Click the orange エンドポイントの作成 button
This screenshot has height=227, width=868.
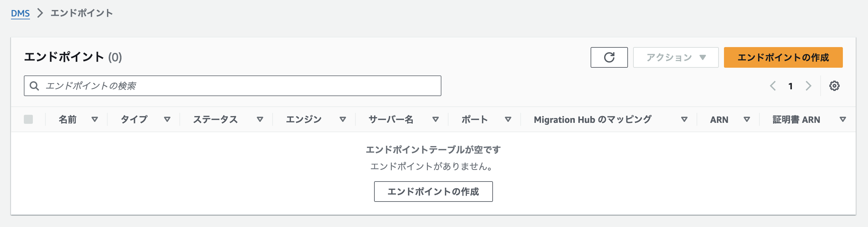click(x=783, y=57)
